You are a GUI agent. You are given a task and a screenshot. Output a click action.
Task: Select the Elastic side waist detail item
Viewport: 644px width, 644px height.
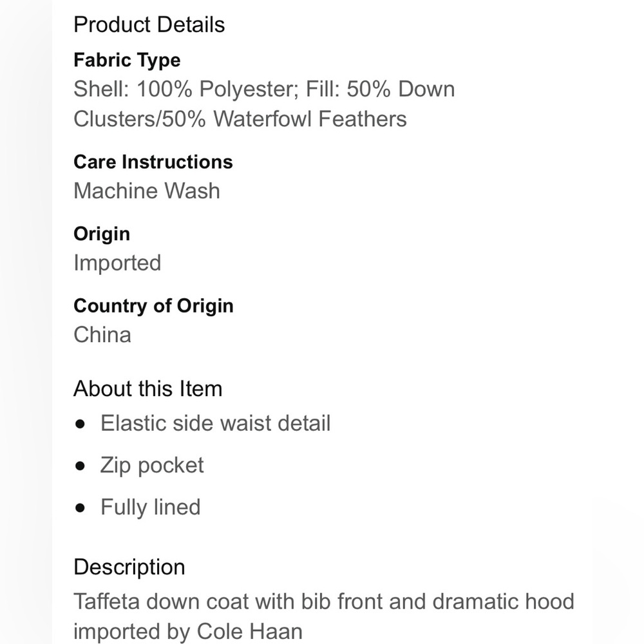click(x=215, y=424)
